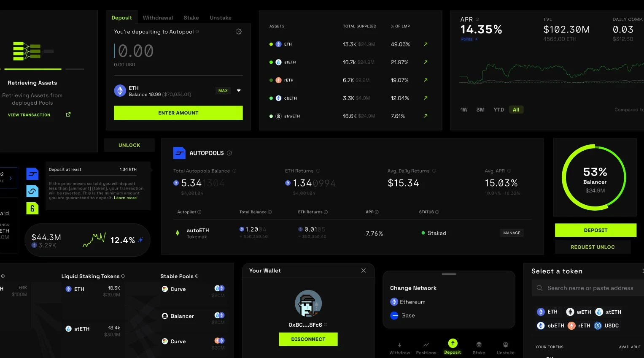Screen dimensions: 644x358
Task: Open the cbETH asset row arrow link
Action: point(426,98)
